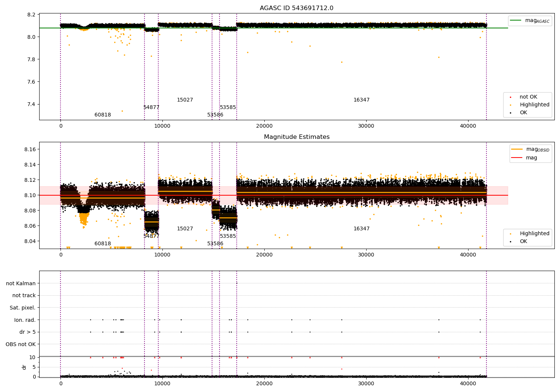
Task: Click the 10 tick on the dr axis
Action: [x=32, y=358]
